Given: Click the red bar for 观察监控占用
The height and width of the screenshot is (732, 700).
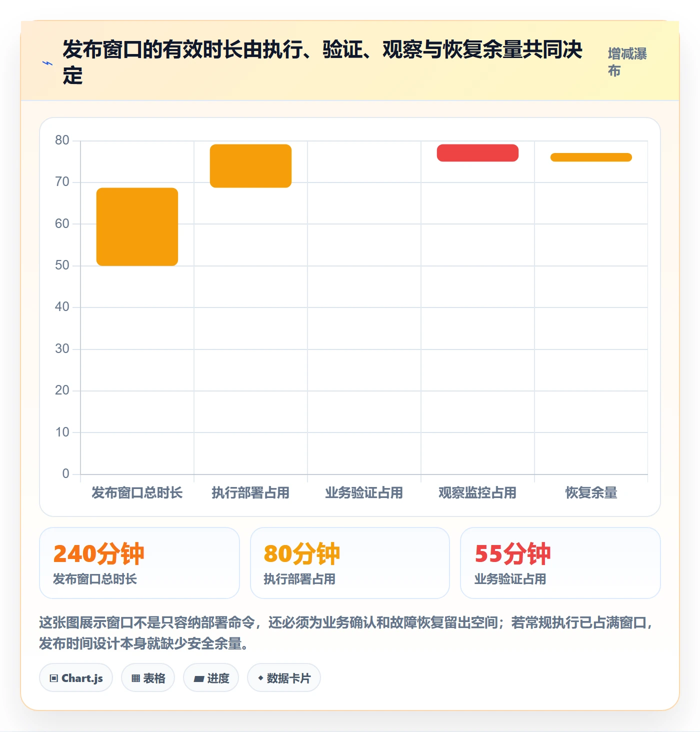Looking at the screenshot, I should coord(477,152).
